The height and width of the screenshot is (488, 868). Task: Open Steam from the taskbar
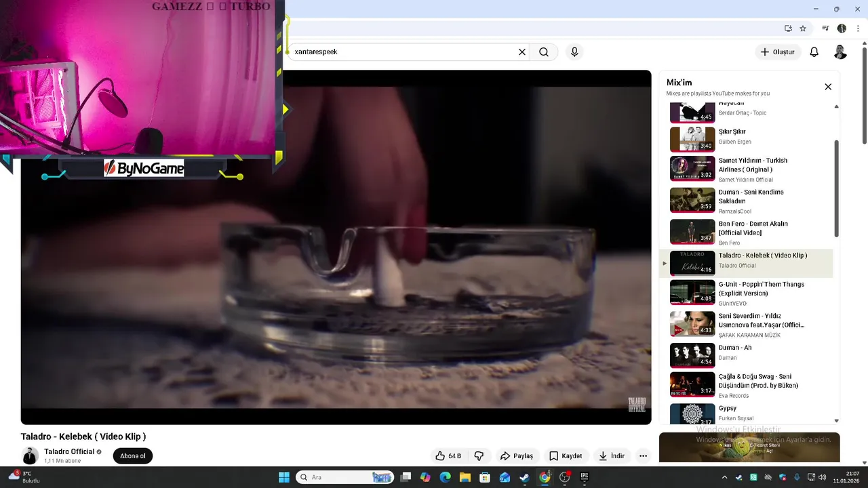(x=524, y=477)
